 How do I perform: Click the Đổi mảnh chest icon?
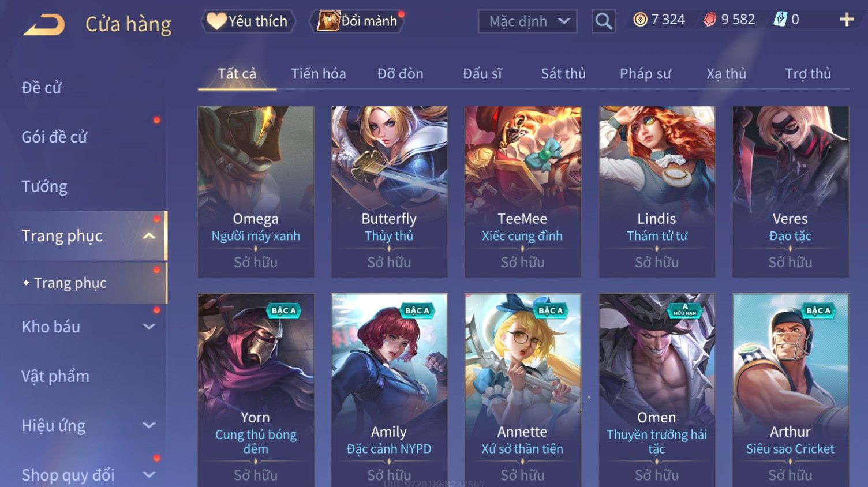[328, 21]
